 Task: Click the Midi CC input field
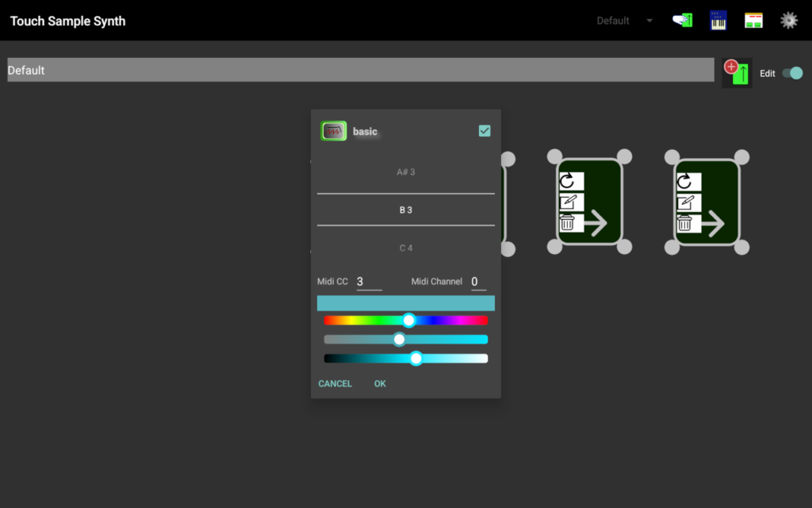(369, 282)
